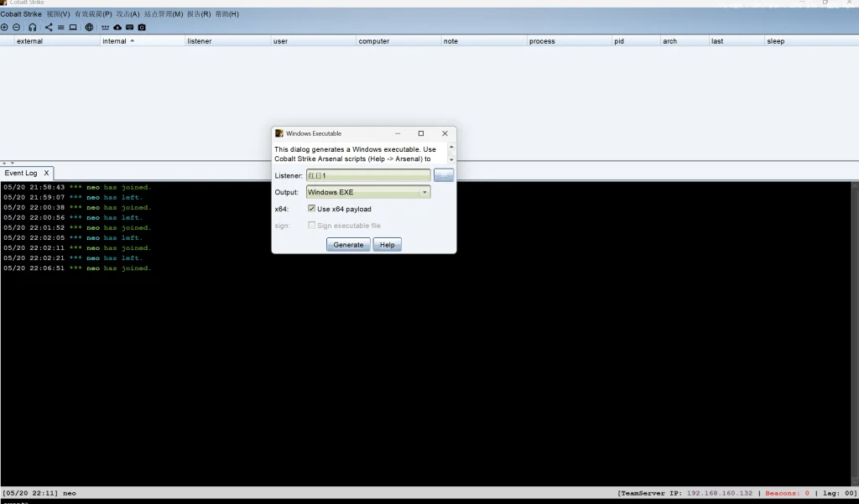859x504 pixels.
Task: Focus the Listener field in the dialog
Action: click(x=368, y=175)
